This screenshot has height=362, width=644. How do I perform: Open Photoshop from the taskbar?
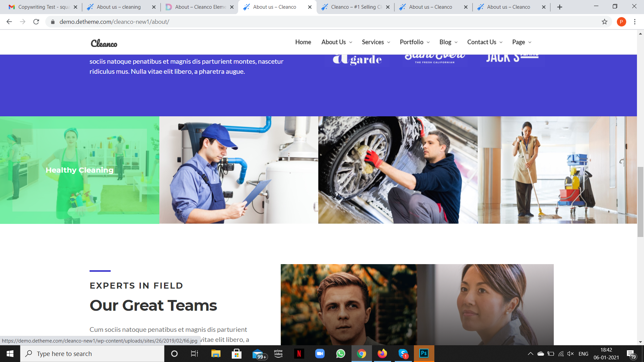[x=424, y=354]
